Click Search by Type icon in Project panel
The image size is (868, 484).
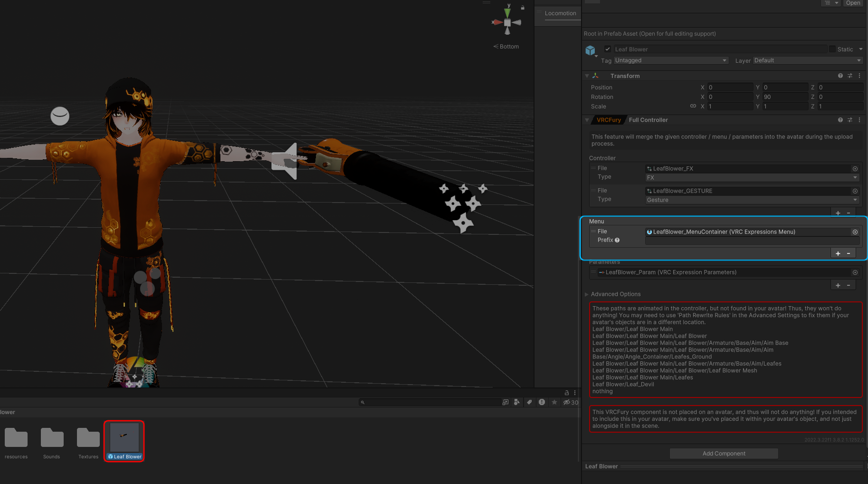click(x=517, y=402)
